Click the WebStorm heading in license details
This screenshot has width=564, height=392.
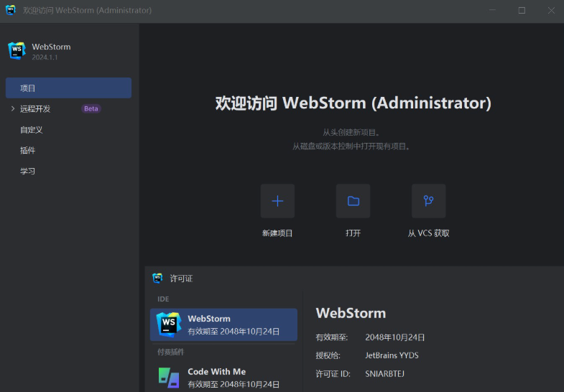point(351,313)
